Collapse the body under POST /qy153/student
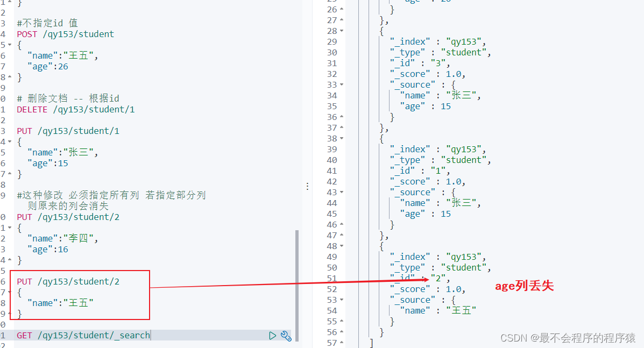 pyautogui.click(x=10, y=44)
